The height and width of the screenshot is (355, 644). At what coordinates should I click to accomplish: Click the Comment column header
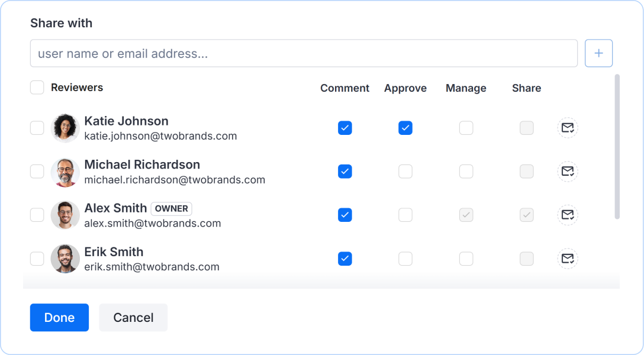point(344,88)
